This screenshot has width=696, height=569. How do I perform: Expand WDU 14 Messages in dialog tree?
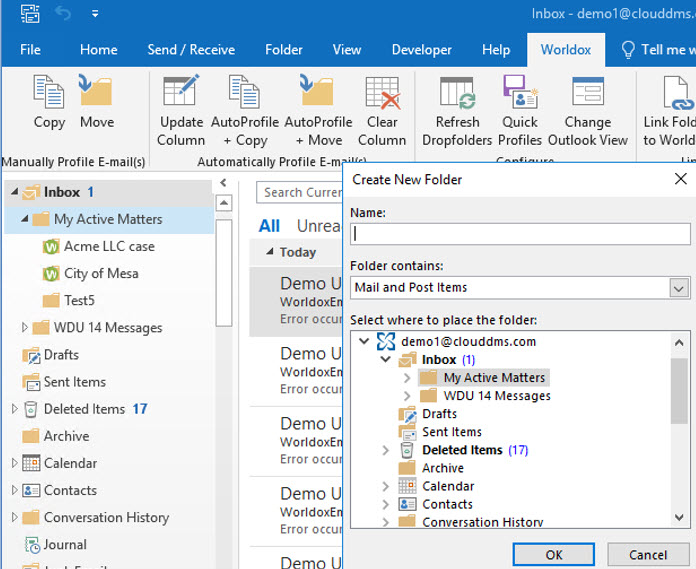407,395
